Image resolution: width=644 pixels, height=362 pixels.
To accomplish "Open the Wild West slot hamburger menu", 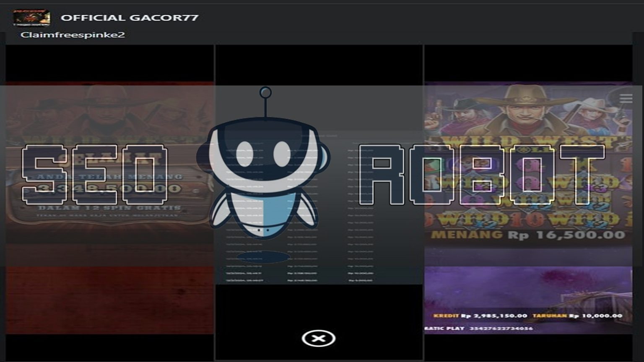I will click(626, 98).
